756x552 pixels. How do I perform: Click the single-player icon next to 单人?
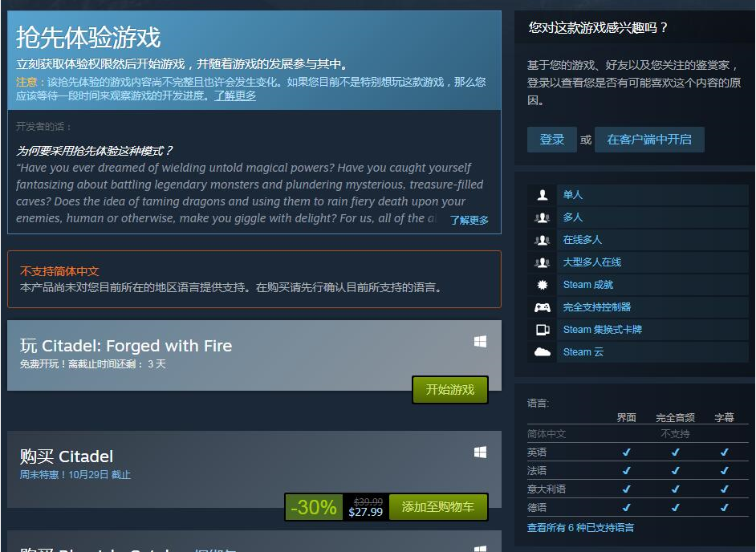542,195
